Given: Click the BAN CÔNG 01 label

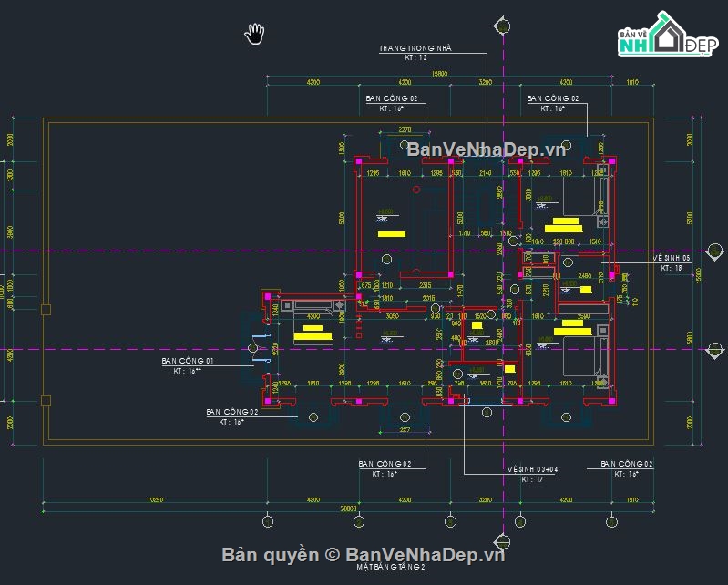Looking at the screenshot, I should coord(187,361).
